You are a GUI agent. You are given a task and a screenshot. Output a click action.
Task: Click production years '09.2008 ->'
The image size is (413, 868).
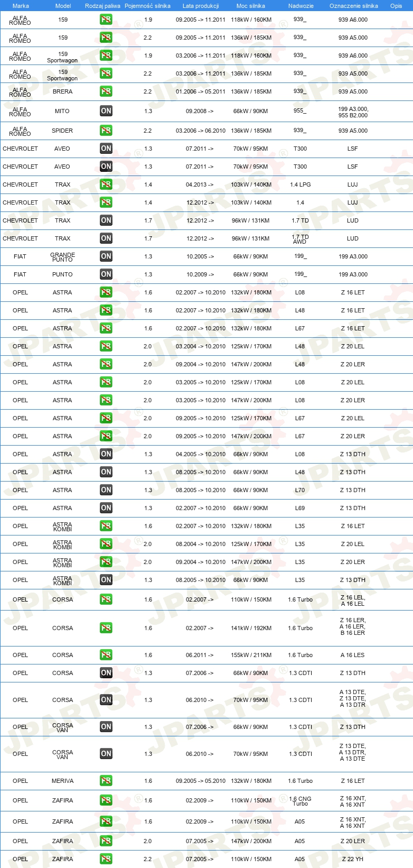[200, 111]
